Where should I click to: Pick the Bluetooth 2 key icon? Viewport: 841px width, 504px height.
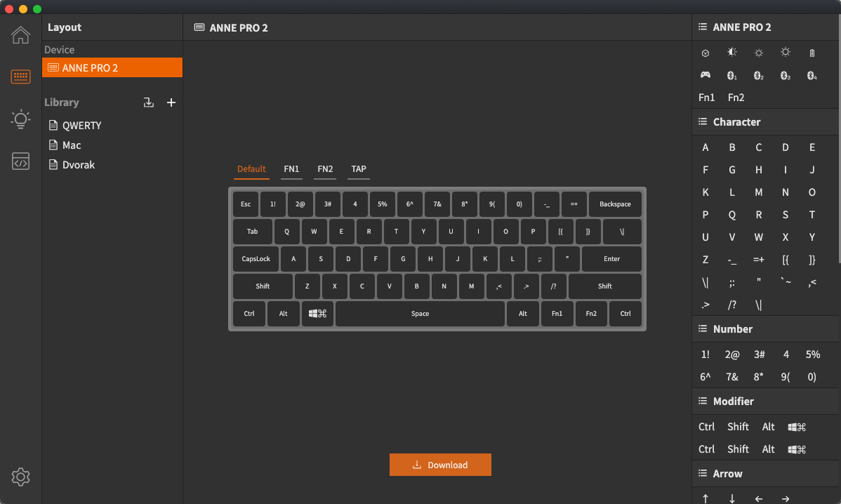pos(758,76)
